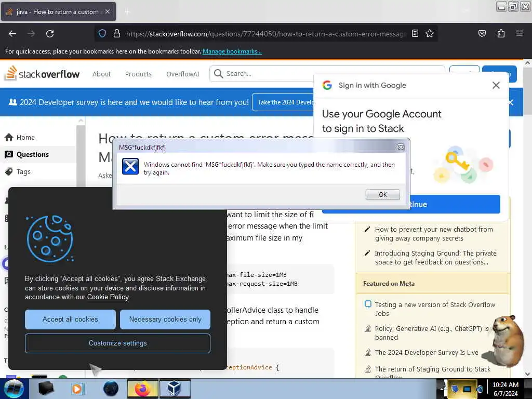Click the Firefox back arrow
The image size is (532, 399).
click(x=12, y=34)
